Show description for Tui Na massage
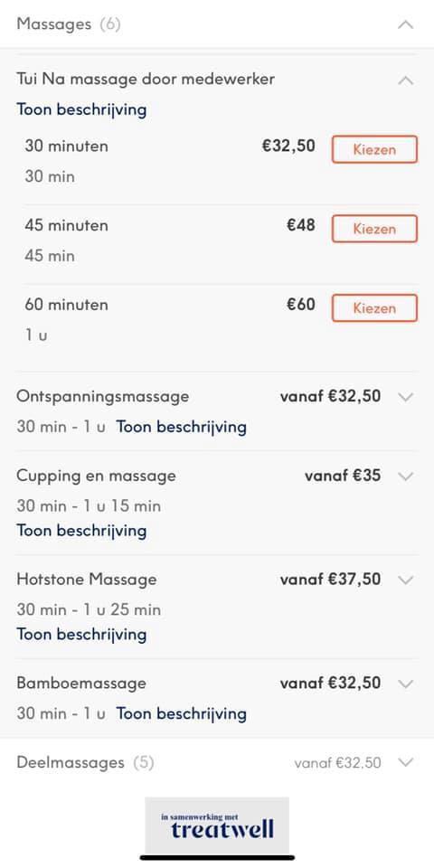Image resolution: width=434 pixels, height=868 pixels. [x=81, y=109]
